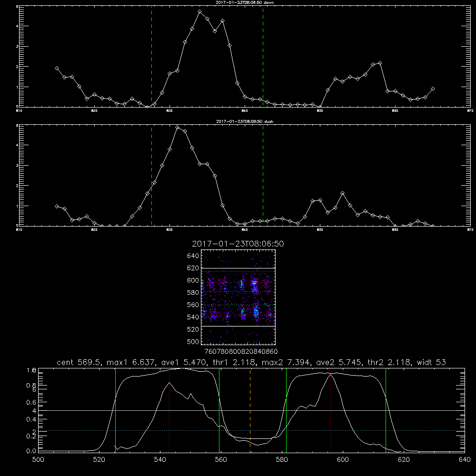The width and height of the screenshot is (476, 476).
Task: Click the dusk plot title text
Action: coord(245,121)
